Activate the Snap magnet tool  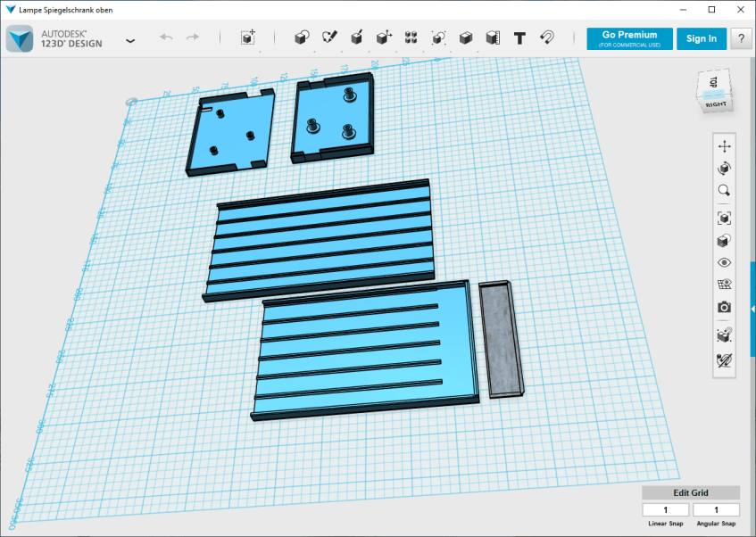point(547,37)
